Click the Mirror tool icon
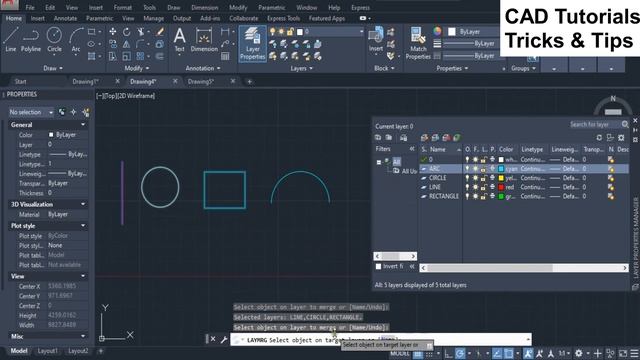Image resolution: width=640 pixels, height=360 pixels. [x=127, y=44]
